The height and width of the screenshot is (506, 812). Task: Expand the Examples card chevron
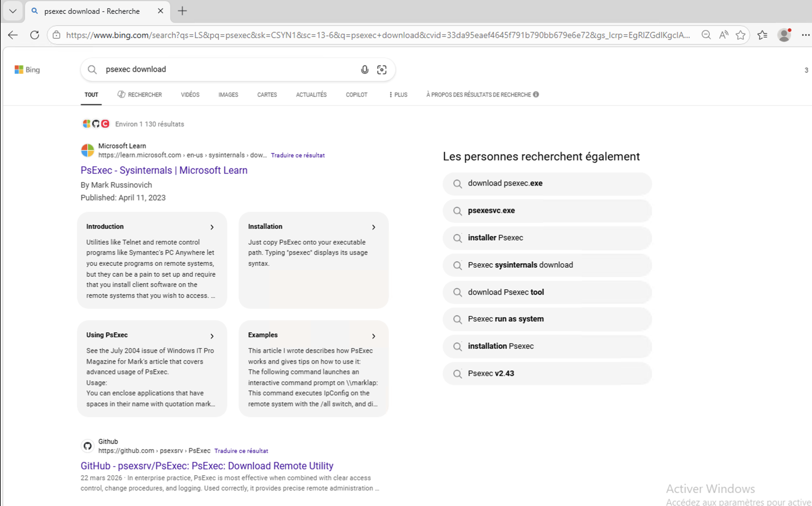[374, 336]
